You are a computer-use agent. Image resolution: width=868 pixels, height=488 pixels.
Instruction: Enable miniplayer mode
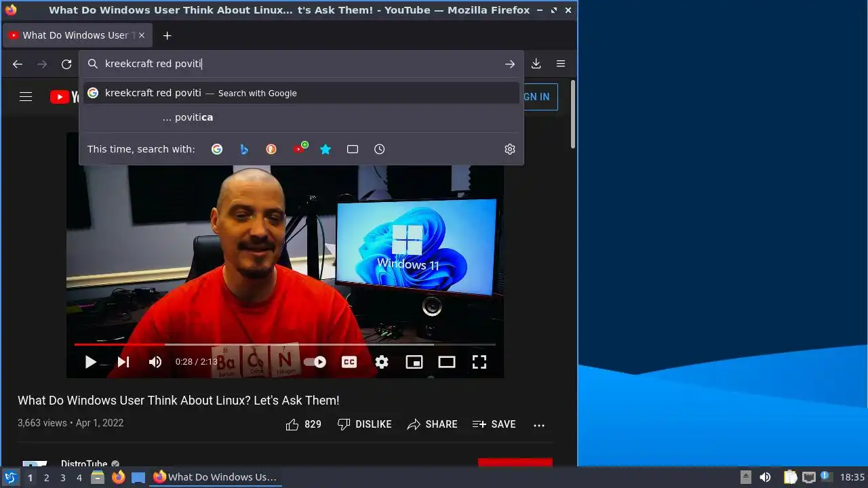pyautogui.click(x=414, y=362)
